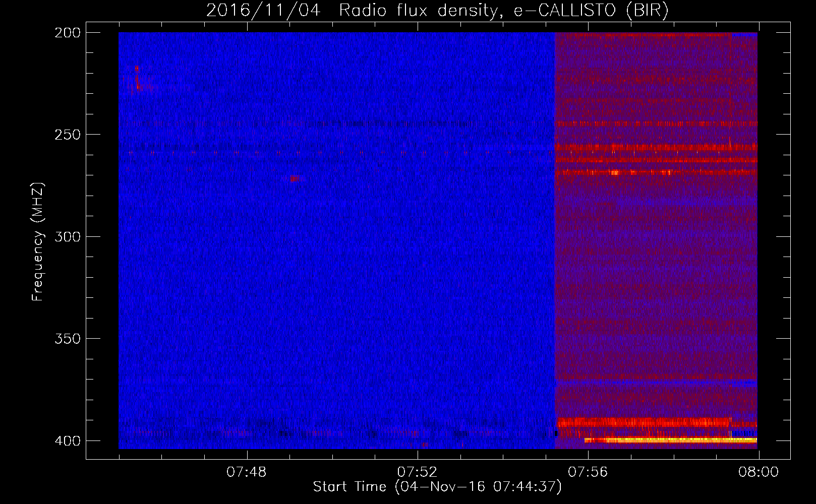Image resolution: width=816 pixels, height=504 pixels.
Task: Click the 350 frequency tick label
Action: click(x=68, y=339)
